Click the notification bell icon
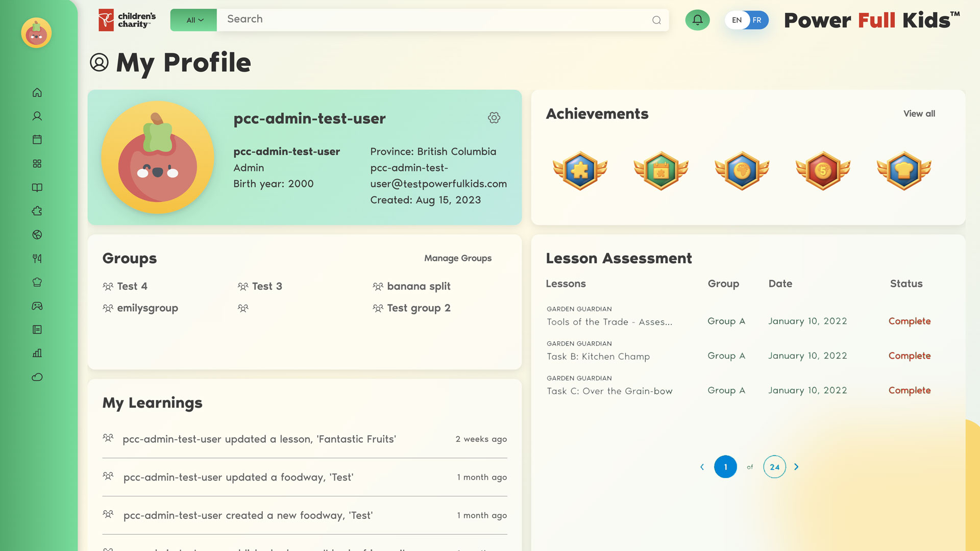This screenshot has width=980, height=551. point(697,20)
